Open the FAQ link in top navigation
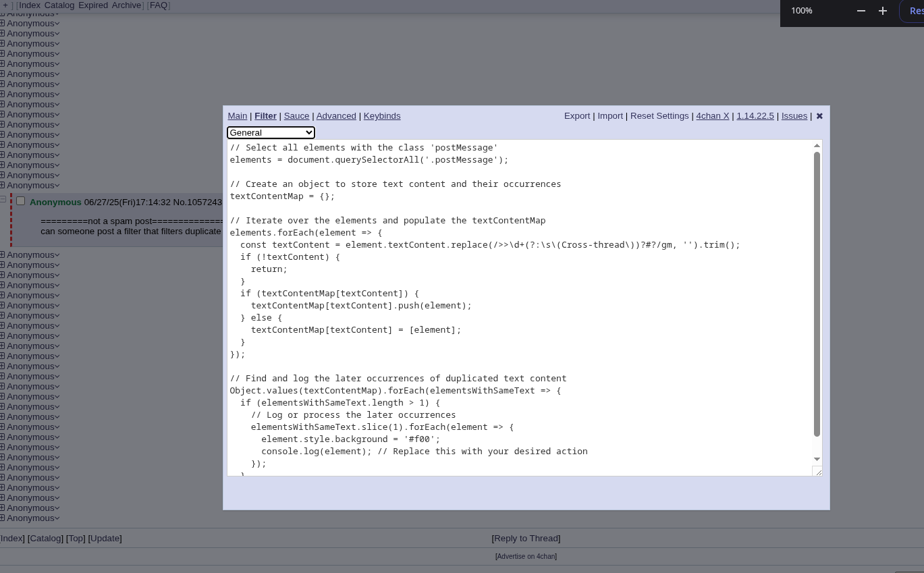924x573 pixels. tap(158, 5)
